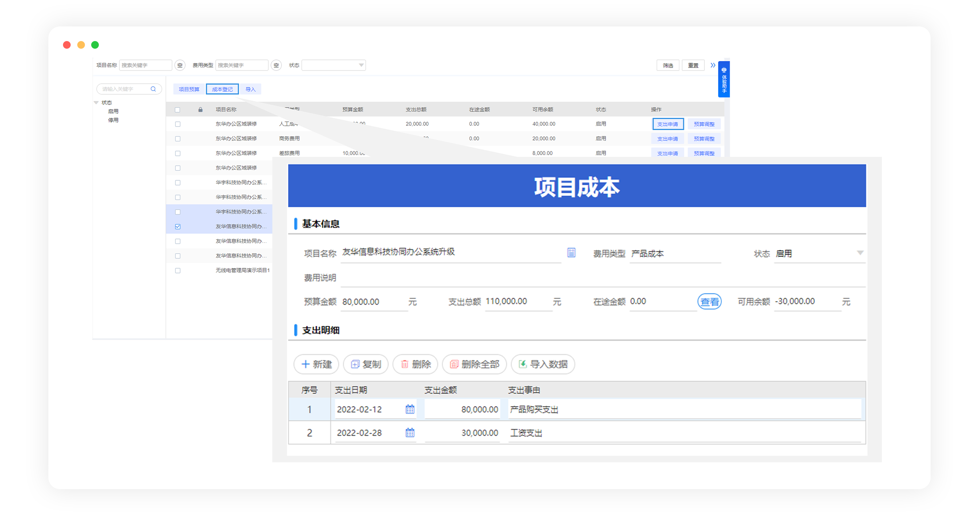The height and width of the screenshot is (518, 980).
Task: Click the 筛选 button
Action: point(668,65)
